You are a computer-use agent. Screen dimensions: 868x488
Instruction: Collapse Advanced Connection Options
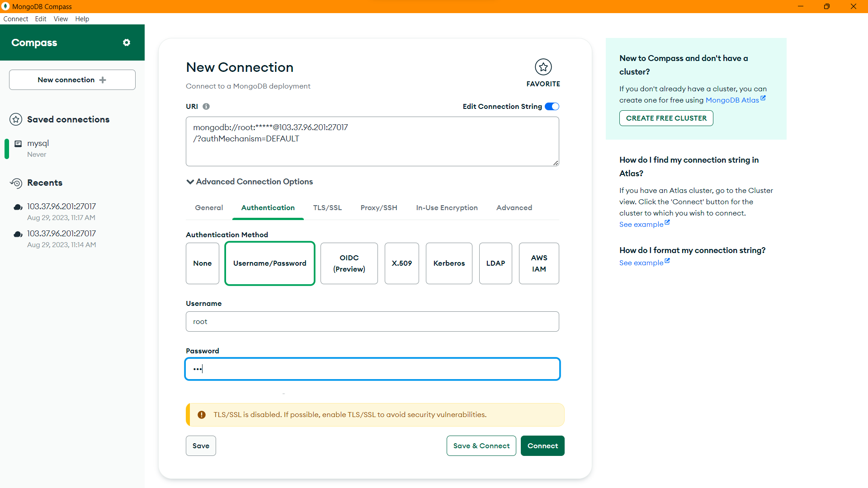250,182
